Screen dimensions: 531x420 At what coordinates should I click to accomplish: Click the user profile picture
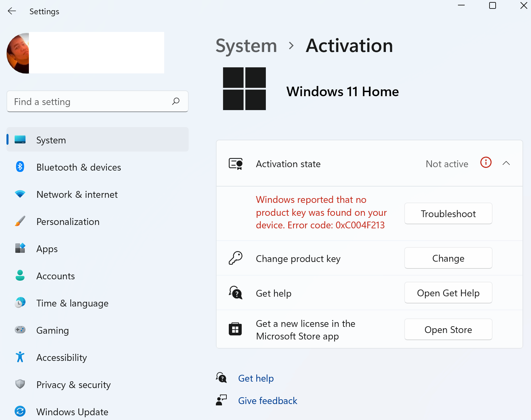click(x=18, y=53)
